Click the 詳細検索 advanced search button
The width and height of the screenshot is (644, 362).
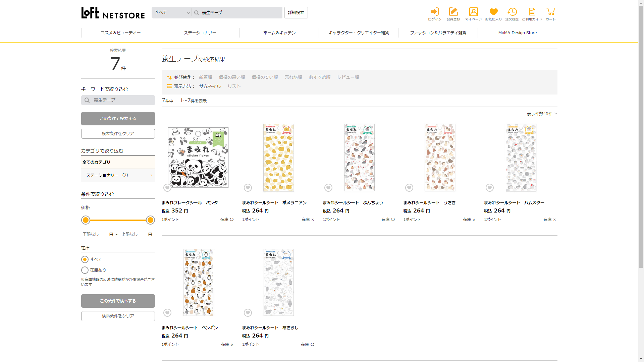click(x=296, y=13)
